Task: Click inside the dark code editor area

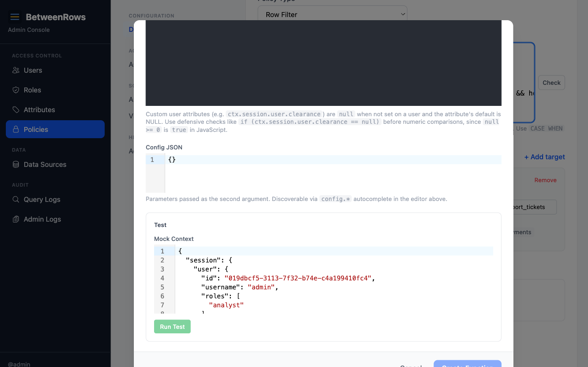Action: (323, 63)
